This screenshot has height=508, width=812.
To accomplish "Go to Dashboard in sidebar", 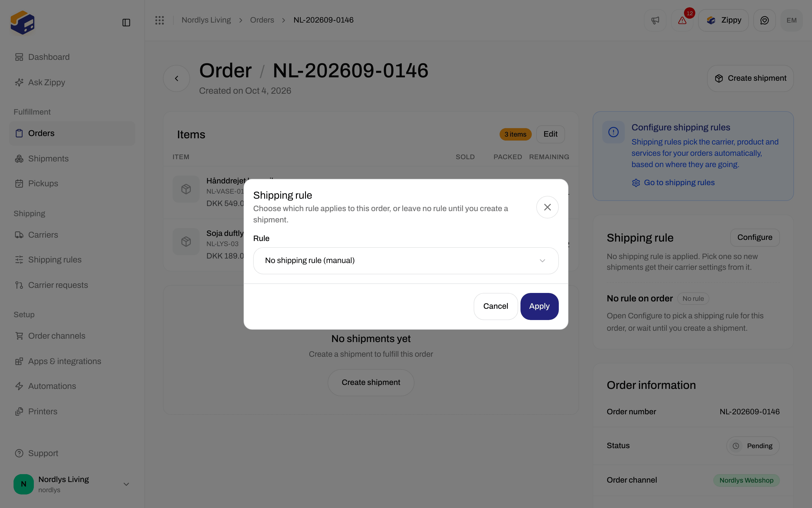I will [x=72, y=57].
